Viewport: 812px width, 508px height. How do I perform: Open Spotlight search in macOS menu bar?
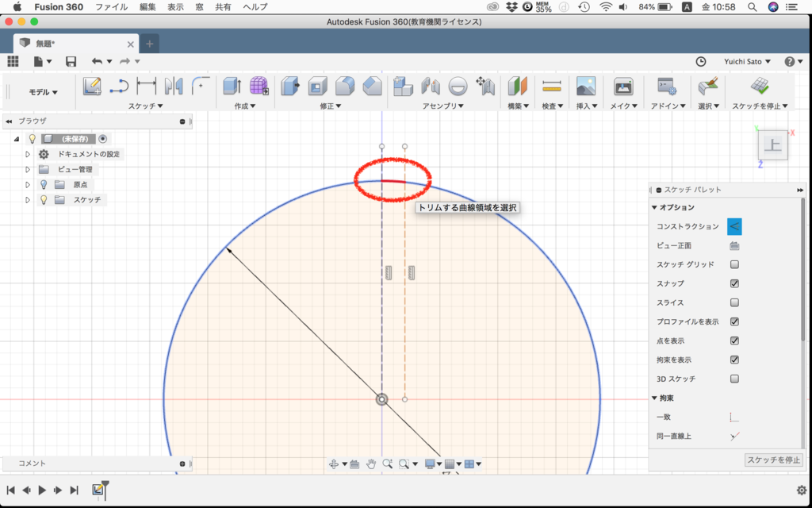(753, 7)
